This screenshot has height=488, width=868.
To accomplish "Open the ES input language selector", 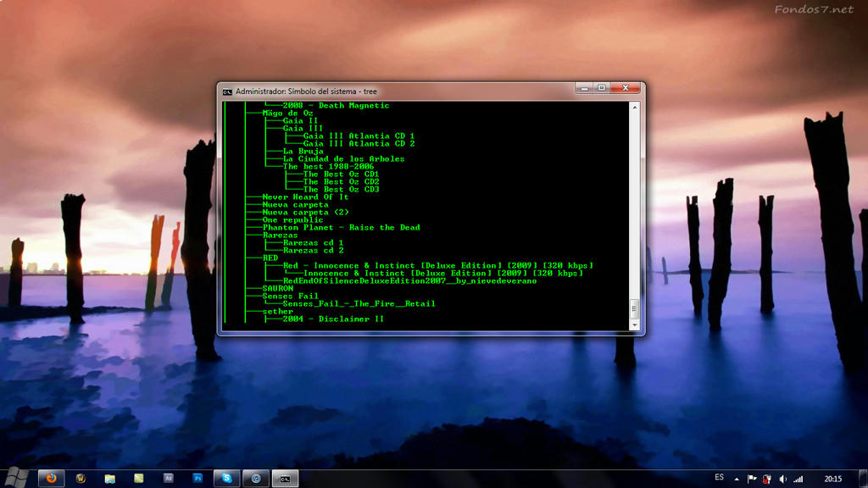I will [719, 478].
